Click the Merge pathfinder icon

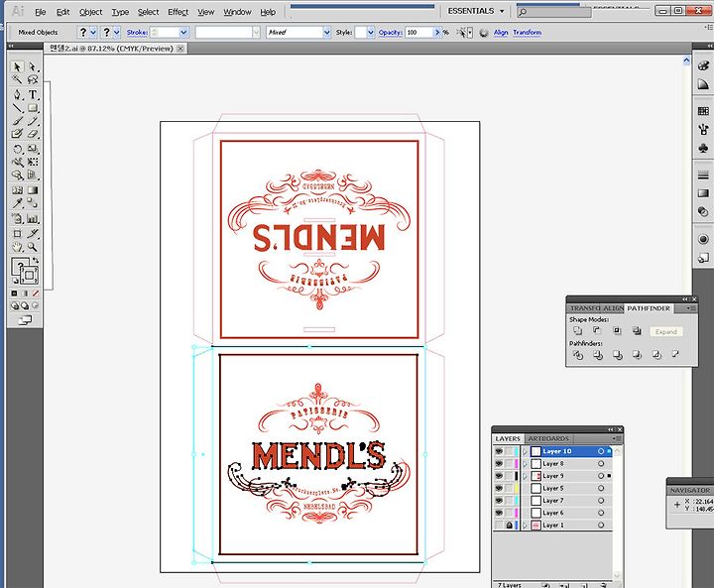[617, 355]
